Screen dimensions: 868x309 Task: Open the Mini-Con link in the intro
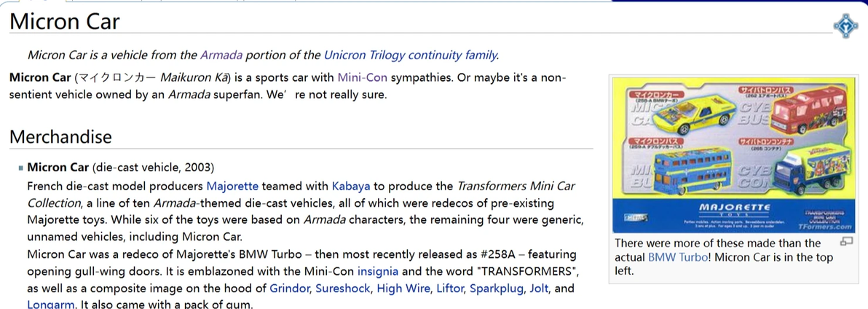[363, 77]
